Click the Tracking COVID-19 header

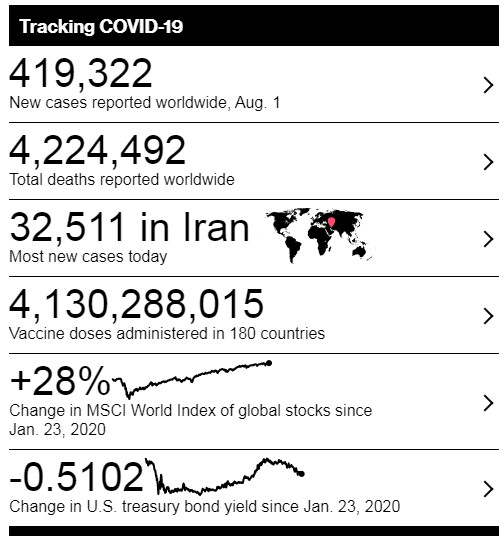(x=101, y=26)
